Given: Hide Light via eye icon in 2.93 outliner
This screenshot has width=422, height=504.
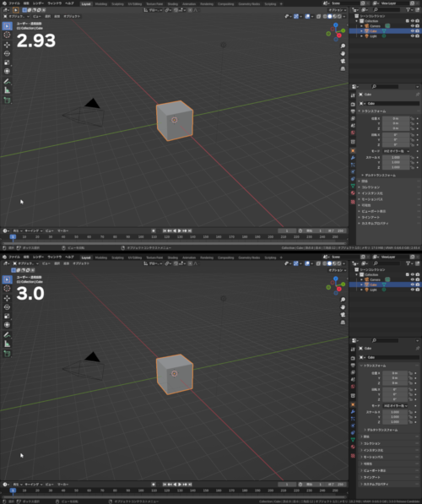Looking at the screenshot, I should click(413, 36).
